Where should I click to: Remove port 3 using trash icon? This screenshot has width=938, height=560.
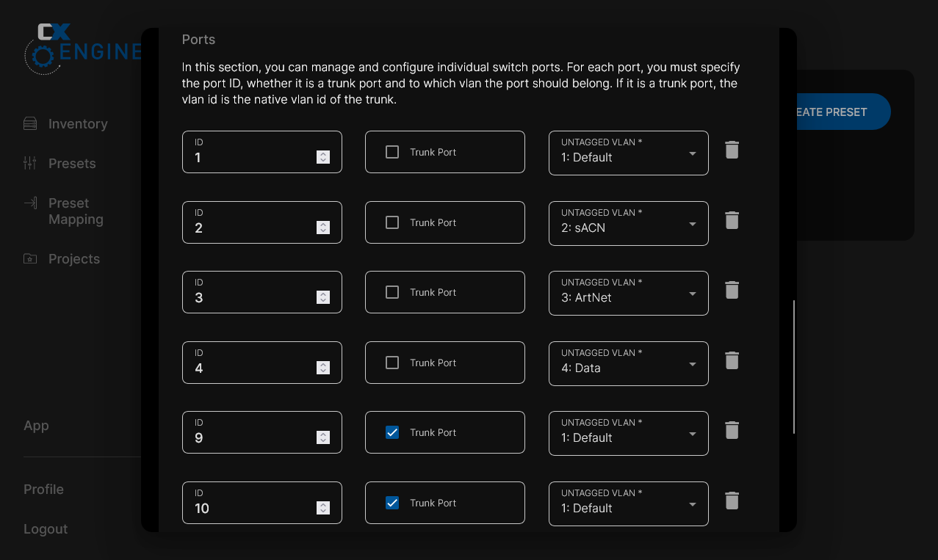tap(732, 290)
